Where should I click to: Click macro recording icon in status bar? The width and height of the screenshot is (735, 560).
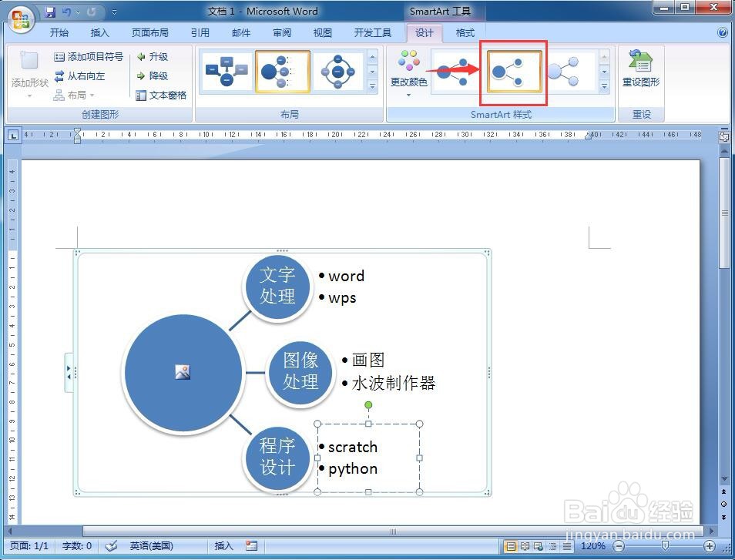[251, 546]
